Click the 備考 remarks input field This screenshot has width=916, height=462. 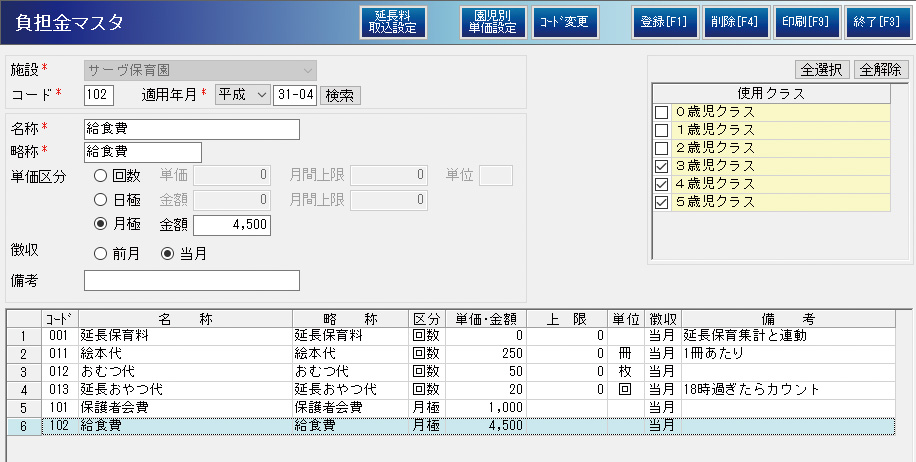(192, 281)
